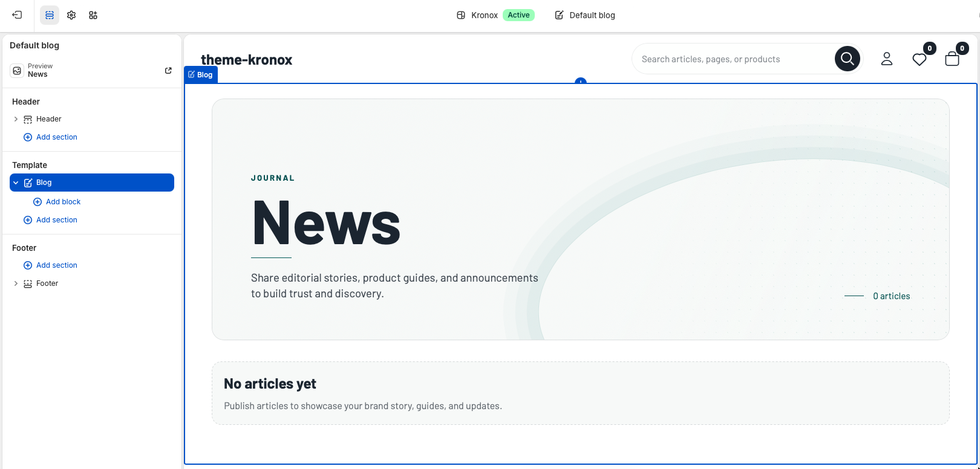
Task: Click the Template group heading
Action: point(30,165)
